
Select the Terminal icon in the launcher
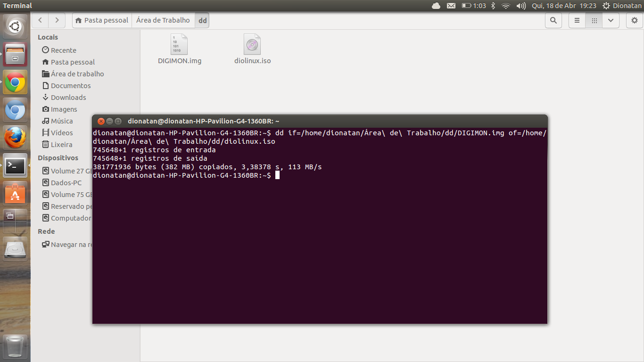[x=15, y=166]
